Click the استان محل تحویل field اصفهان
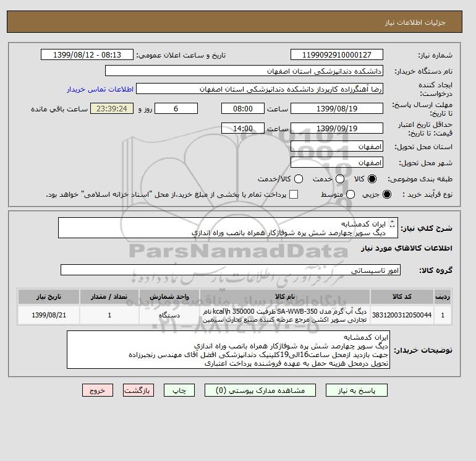 (337, 147)
